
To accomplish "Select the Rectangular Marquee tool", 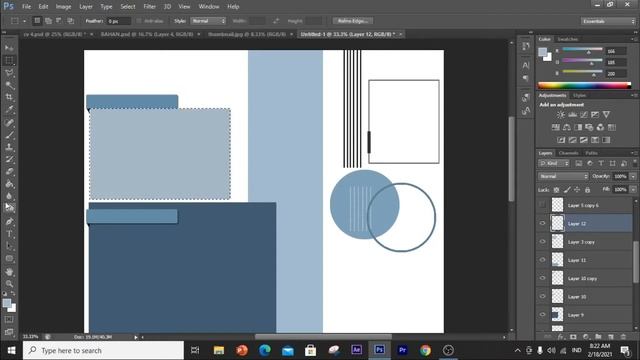I will [x=9, y=60].
